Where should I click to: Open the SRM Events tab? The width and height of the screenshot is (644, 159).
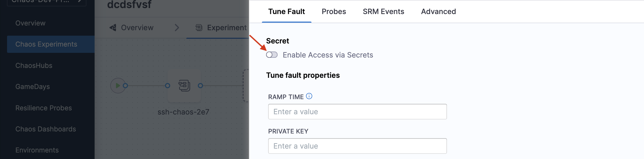(x=383, y=11)
